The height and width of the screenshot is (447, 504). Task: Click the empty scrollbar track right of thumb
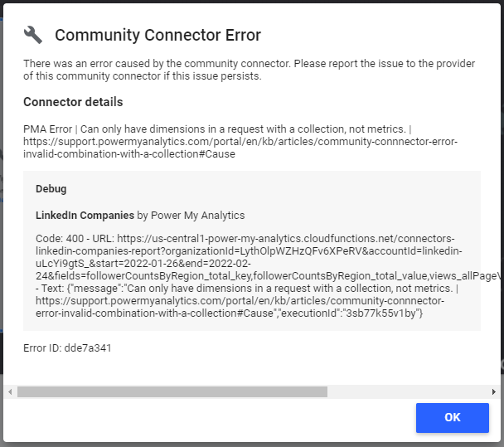406,391
